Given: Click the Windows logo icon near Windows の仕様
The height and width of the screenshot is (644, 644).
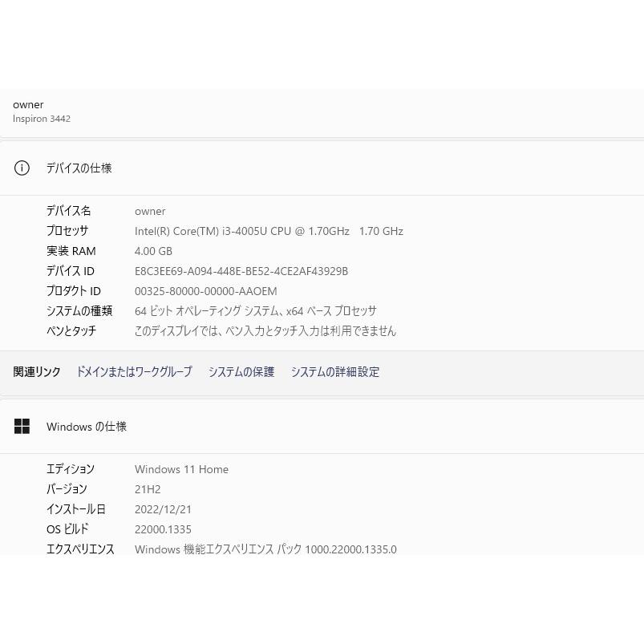Looking at the screenshot, I should point(22,426).
